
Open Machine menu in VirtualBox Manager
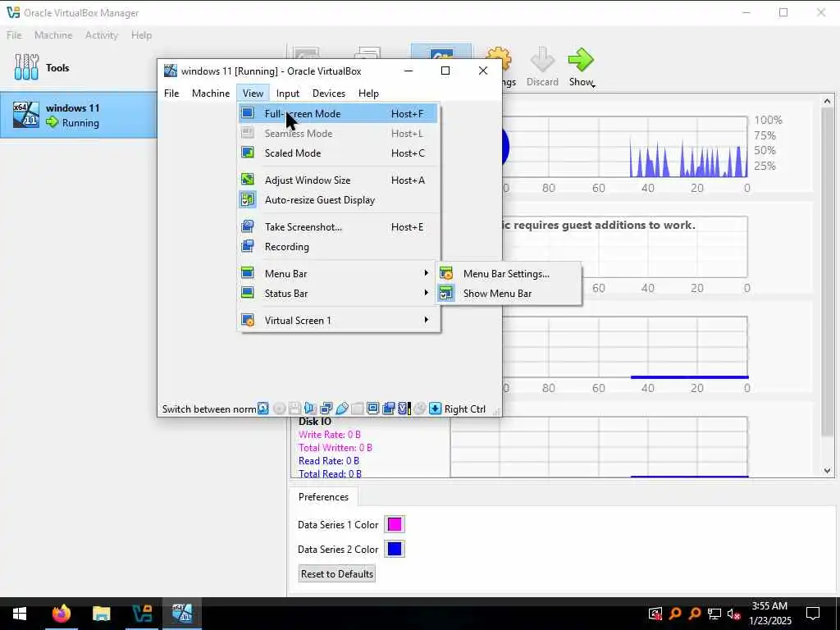(53, 34)
